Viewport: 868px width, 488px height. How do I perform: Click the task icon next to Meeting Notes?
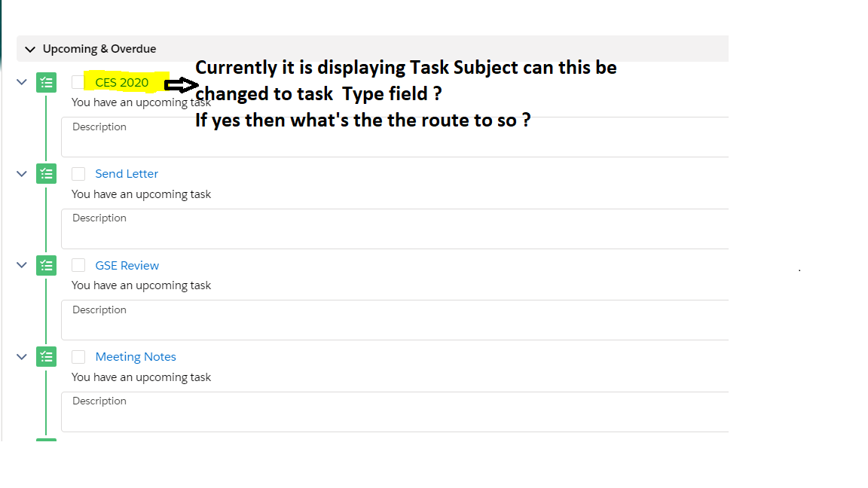46,356
